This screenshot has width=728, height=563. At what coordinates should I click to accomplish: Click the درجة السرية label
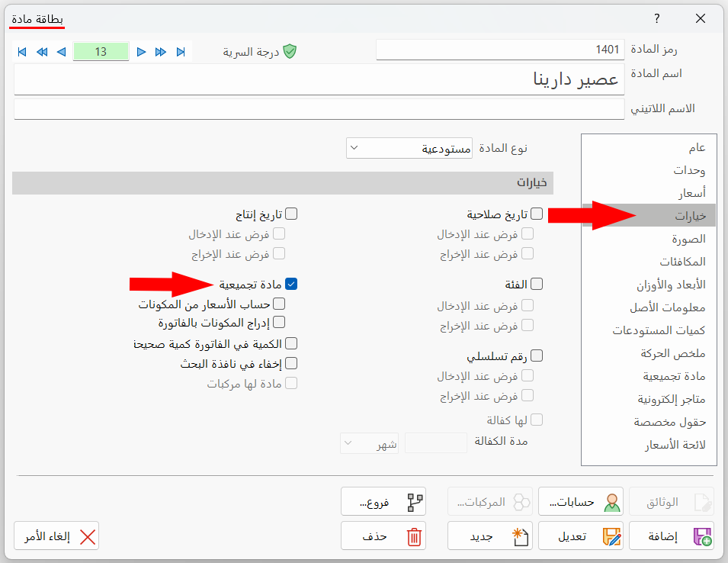(x=251, y=52)
